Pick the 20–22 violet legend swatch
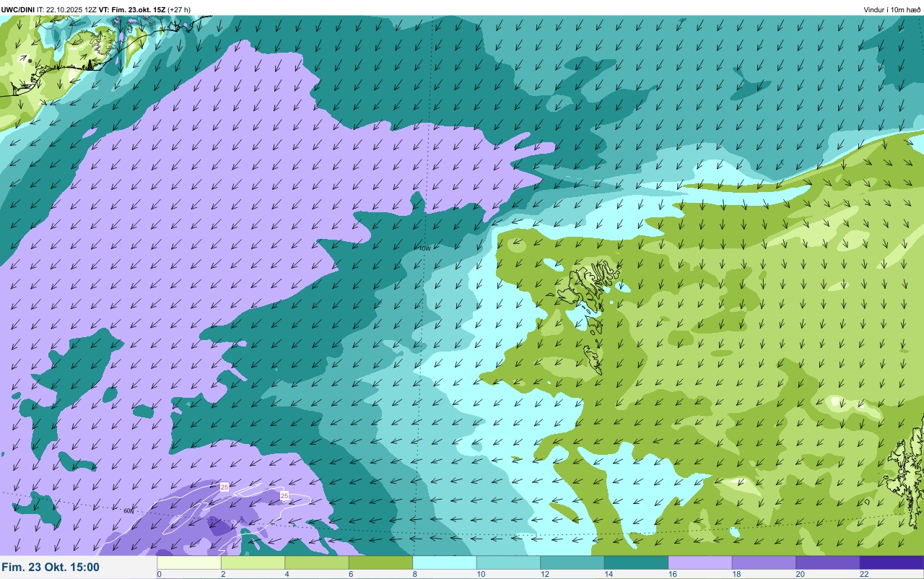The image size is (924, 579). point(828,562)
